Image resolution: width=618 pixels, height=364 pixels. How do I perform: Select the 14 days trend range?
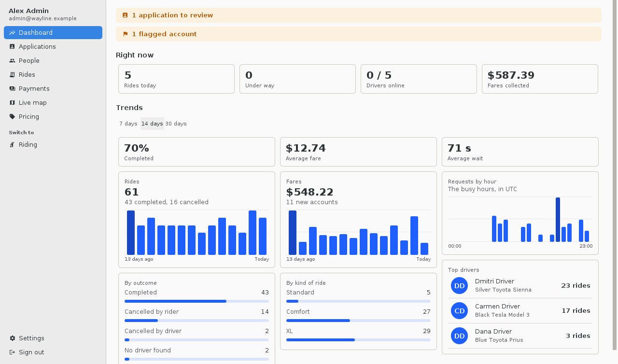[x=152, y=124]
